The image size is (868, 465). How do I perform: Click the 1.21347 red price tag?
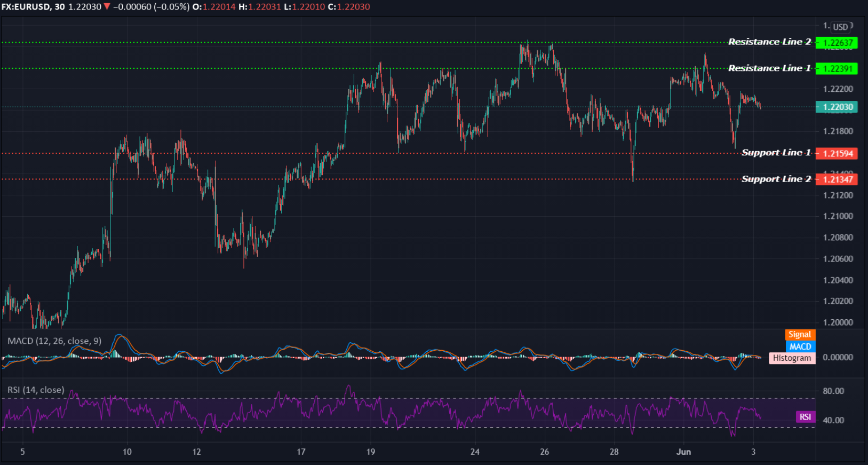coord(837,179)
